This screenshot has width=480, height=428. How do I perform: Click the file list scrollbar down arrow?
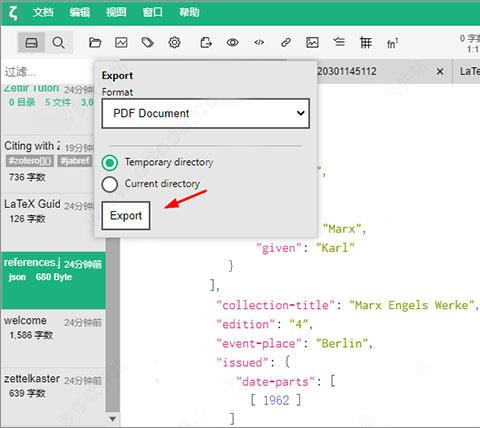point(113,419)
